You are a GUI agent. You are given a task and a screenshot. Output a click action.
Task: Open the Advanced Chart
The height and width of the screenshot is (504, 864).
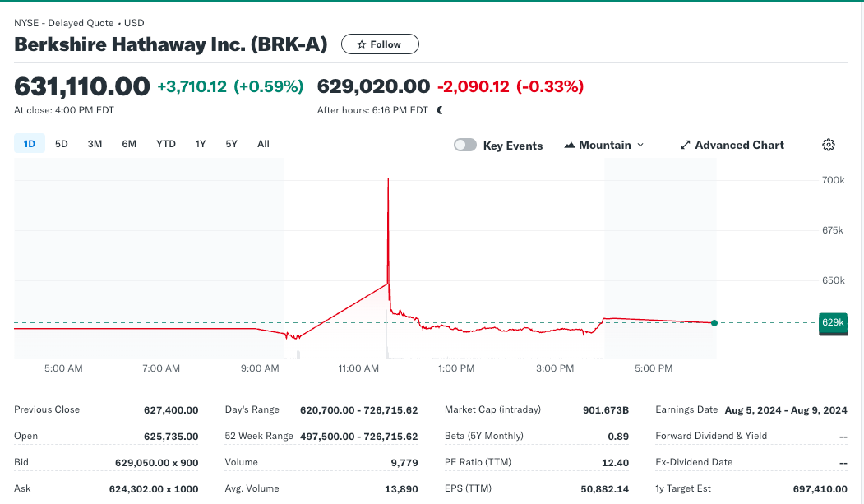[732, 145]
